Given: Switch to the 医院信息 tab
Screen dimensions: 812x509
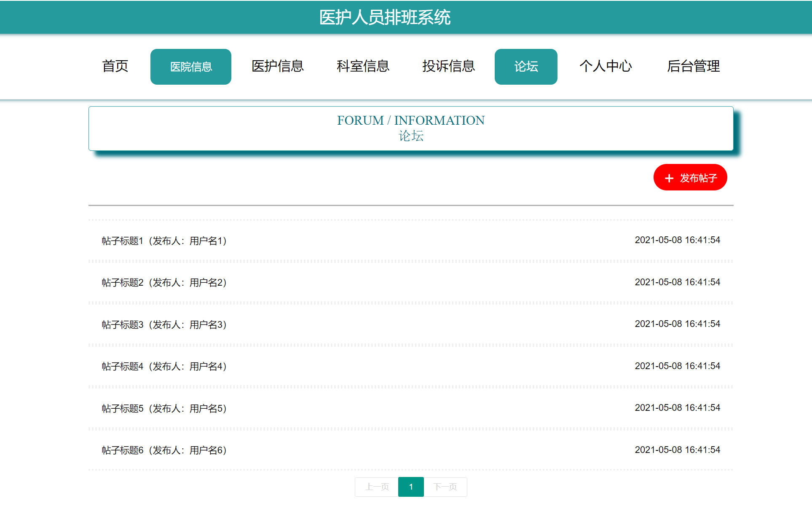Looking at the screenshot, I should pyautogui.click(x=190, y=67).
